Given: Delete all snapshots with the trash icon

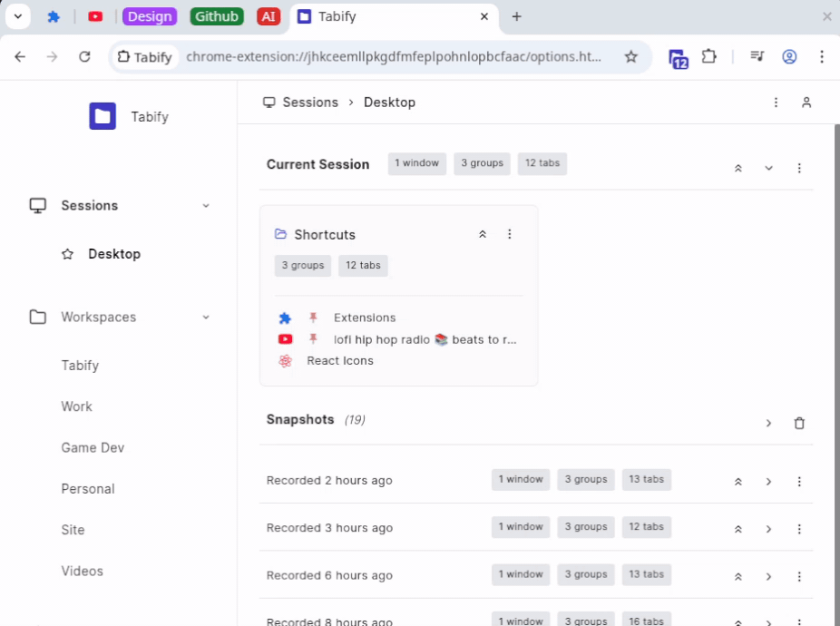Looking at the screenshot, I should pos(799,423).
